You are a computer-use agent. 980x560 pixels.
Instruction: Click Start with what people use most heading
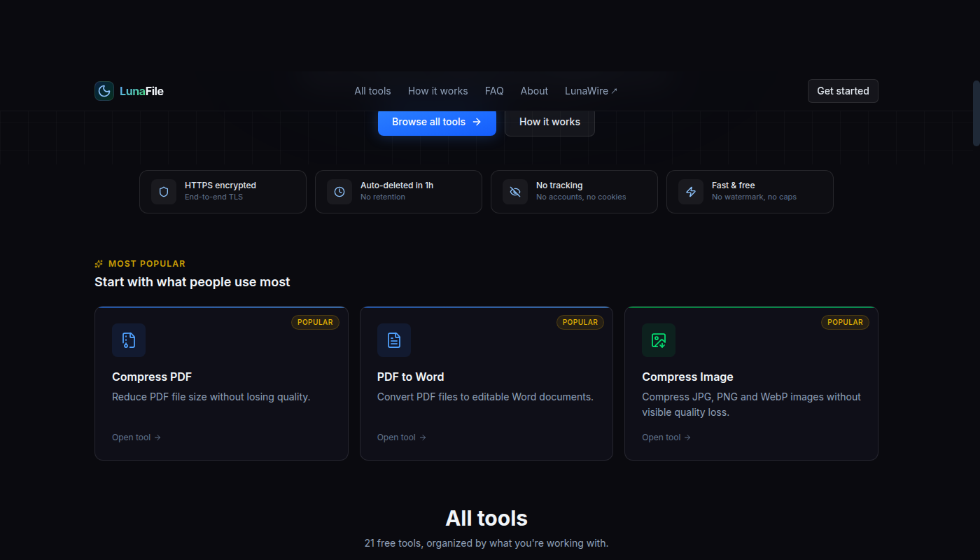[192, 282]
